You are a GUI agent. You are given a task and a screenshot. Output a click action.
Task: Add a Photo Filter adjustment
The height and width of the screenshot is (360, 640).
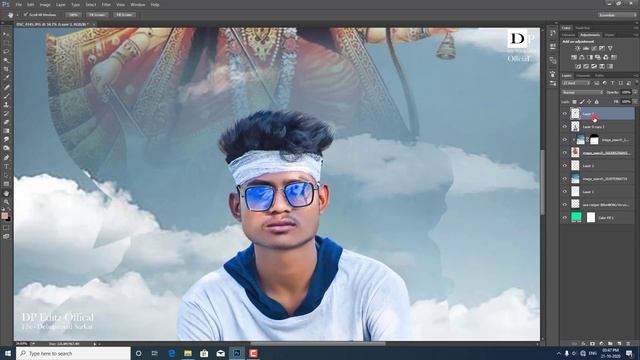(x=598, y=58)
